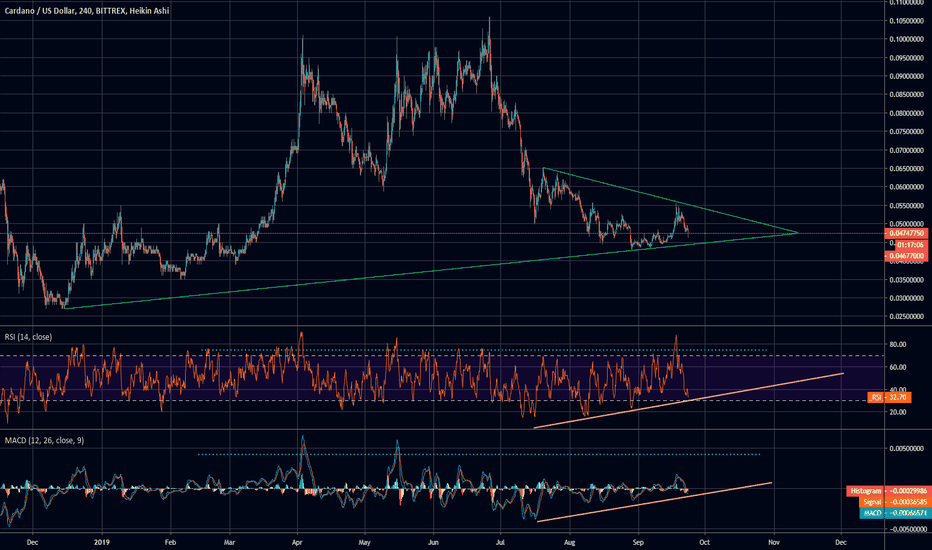Click the 0.08000000 price axis label
This screenshot has height=550, width=932.
pos(906,113)
